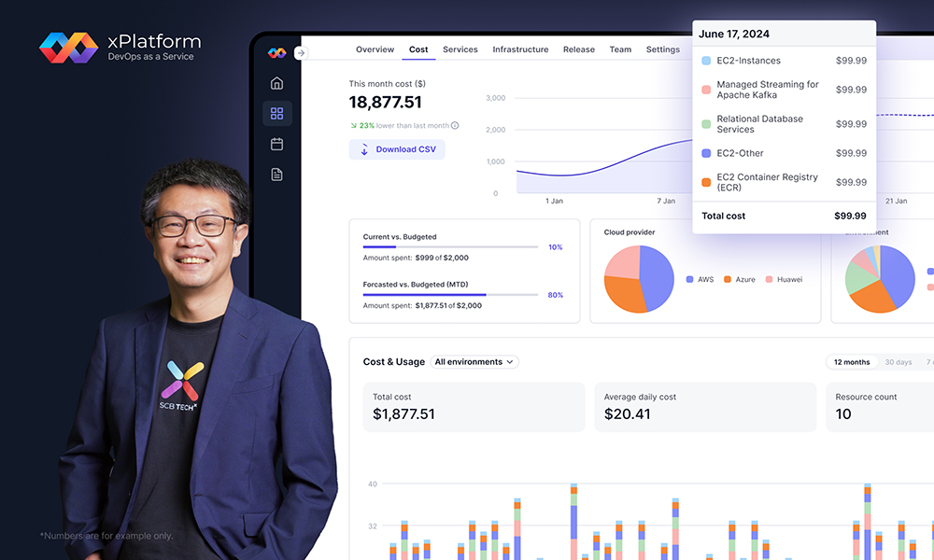Select the dashboard grid icon in sidebar
Viewport: 934px width, 560px height.
click(276, 114)
